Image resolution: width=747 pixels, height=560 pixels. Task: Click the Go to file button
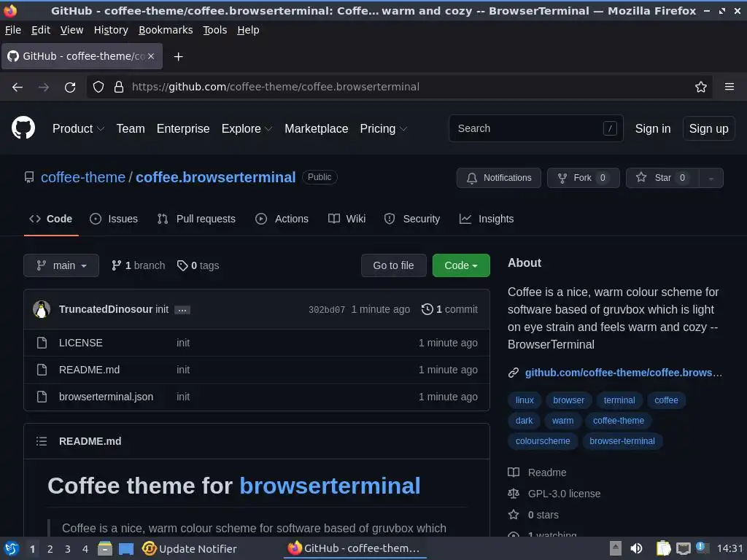coord(393,265)
